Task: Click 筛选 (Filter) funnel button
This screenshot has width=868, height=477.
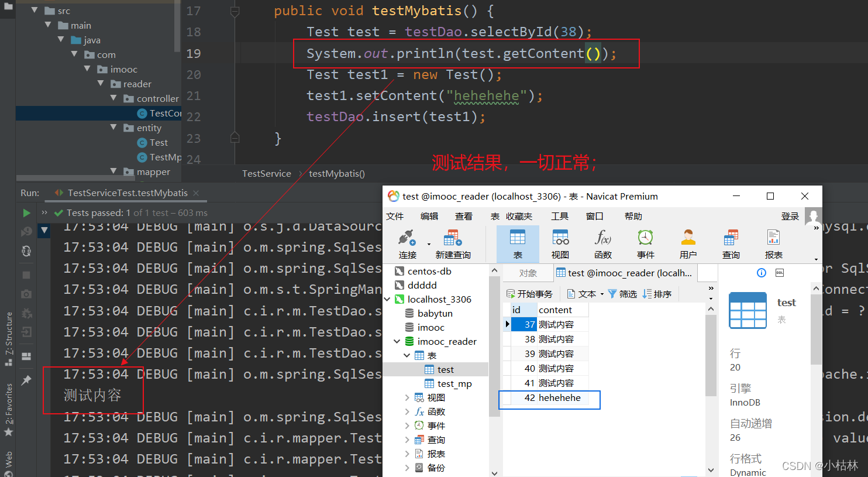Action: (622, 294)
